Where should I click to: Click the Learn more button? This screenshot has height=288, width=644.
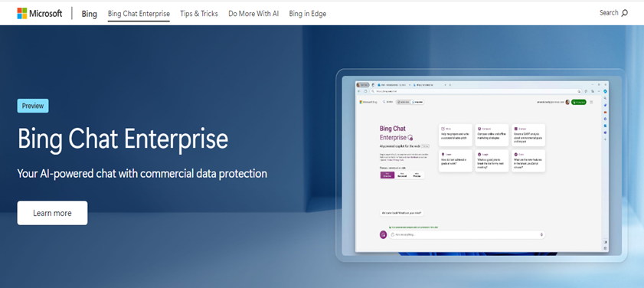[52, 213]
